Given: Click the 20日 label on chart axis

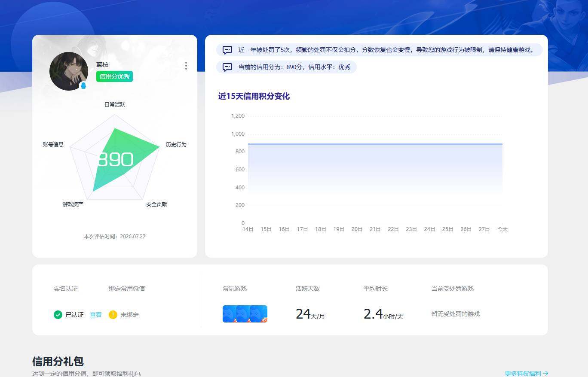Looking at the screenshot, I should click(357, 229).
